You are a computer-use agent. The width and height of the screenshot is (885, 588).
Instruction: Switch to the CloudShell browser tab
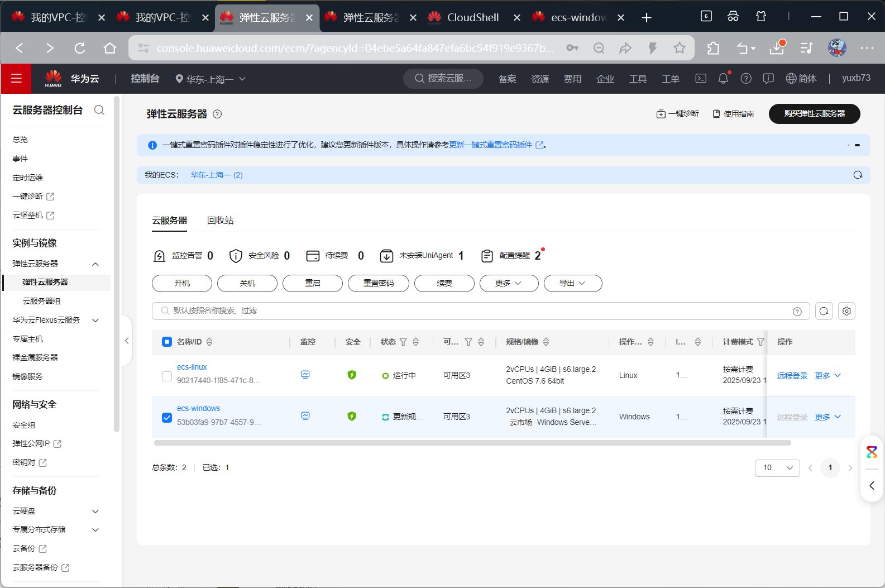pyautogui.click(x=472, y=18)
